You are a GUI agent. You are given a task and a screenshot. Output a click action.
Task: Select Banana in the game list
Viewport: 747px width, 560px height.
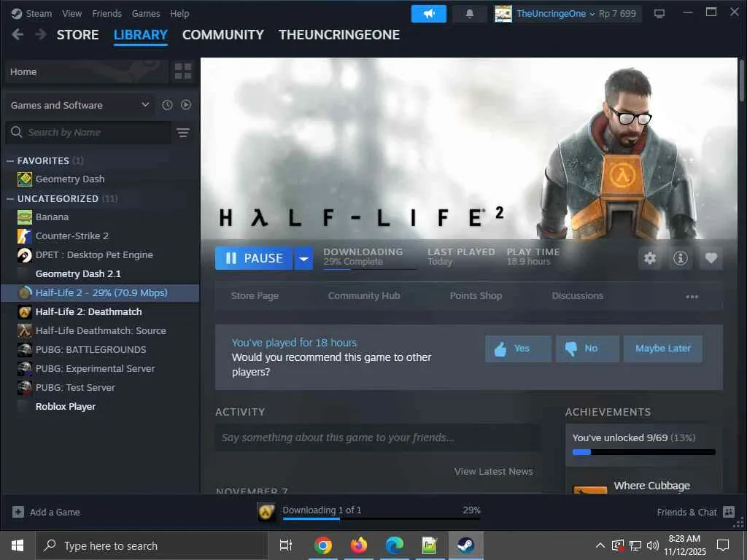coord(100,217)
